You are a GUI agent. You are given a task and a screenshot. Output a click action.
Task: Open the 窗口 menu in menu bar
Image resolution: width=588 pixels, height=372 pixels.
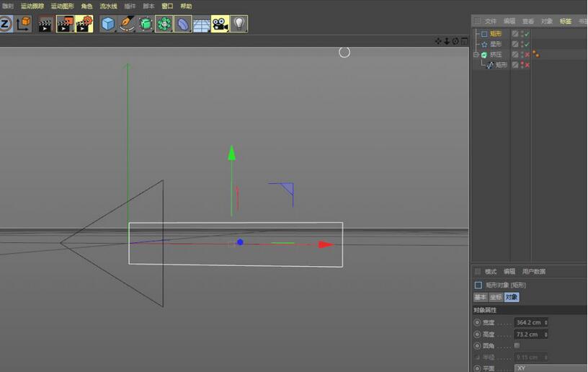(167, 6)
